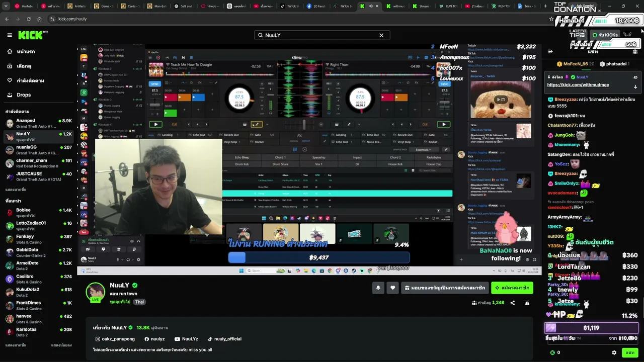Open the Kick hamburger sidebar menu
This screenshot has width=644, height=362.
tap(10, 35)
